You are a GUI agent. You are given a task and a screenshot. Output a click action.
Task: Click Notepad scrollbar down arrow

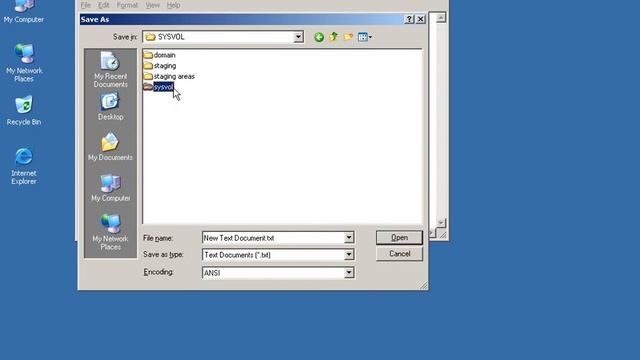(x=441, y=222)
